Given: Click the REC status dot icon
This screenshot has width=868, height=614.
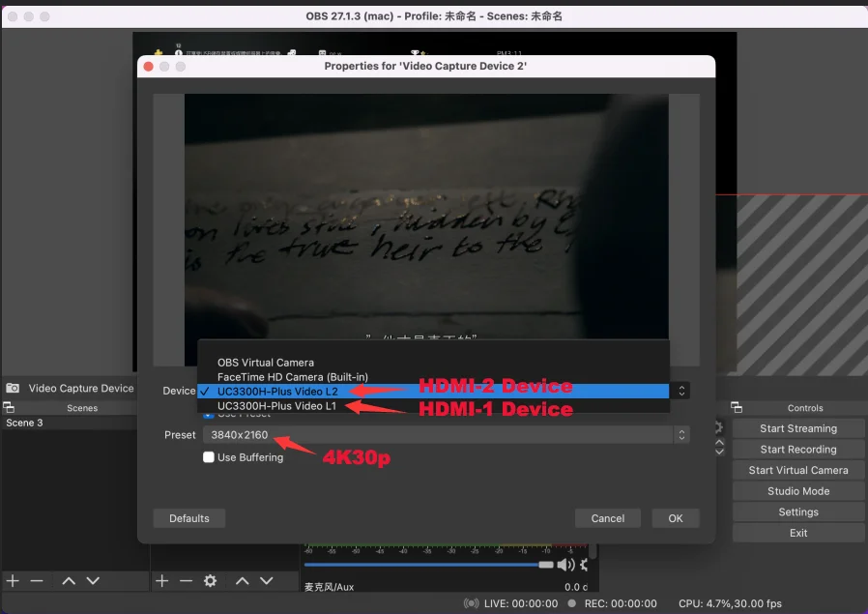Looking at the screenshot, I should click(572, 603).
